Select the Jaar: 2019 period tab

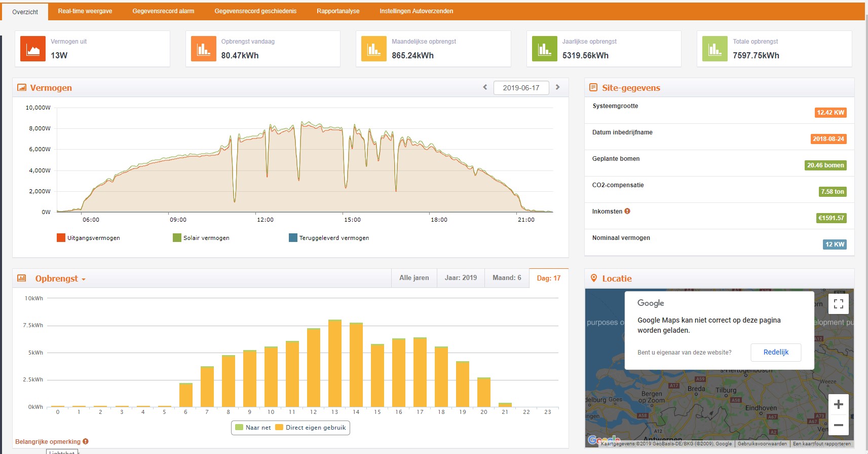tap(461, 278)
